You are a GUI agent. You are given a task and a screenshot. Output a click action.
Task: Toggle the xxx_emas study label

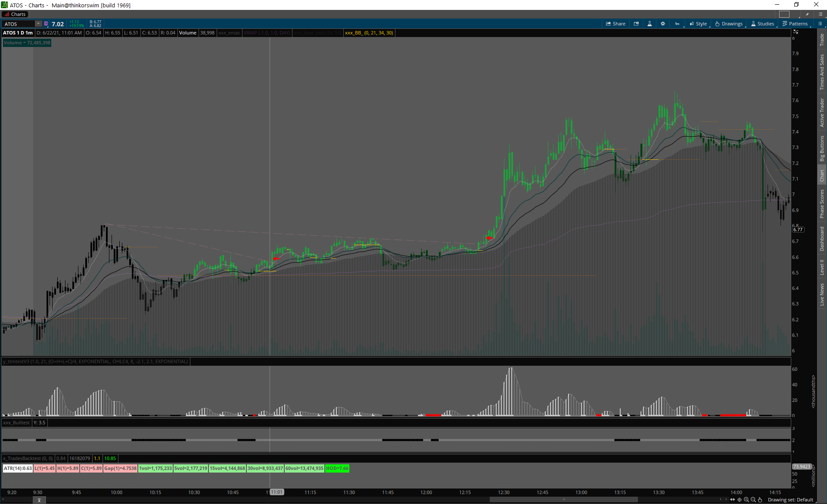tap(229, 33)
